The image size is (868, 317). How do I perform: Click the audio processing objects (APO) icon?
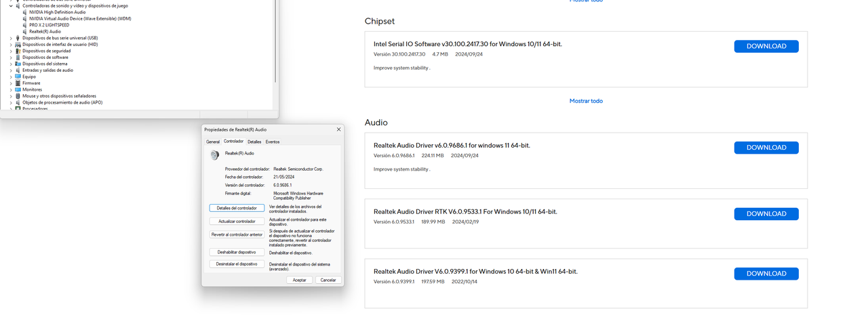[18, 102]
